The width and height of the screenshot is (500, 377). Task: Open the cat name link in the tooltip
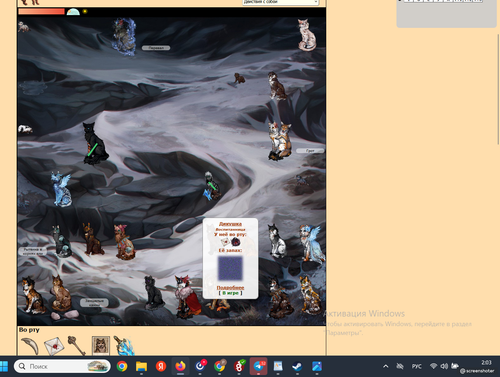pos(230,224)
